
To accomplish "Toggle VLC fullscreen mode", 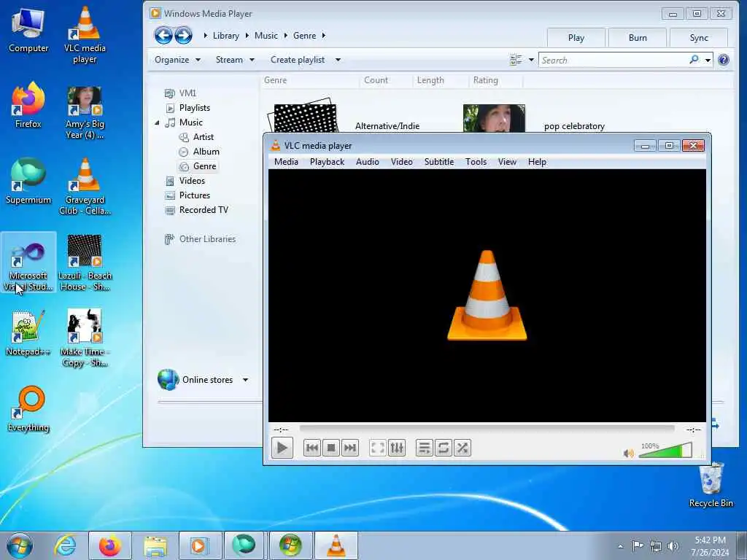I will (378, 448).
